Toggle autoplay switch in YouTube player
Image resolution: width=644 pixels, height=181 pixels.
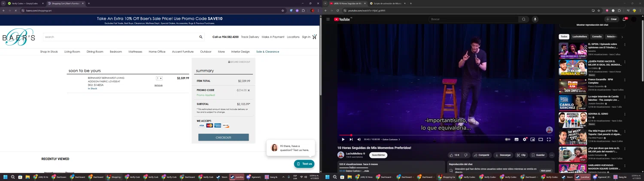click(x=508, y=139)
